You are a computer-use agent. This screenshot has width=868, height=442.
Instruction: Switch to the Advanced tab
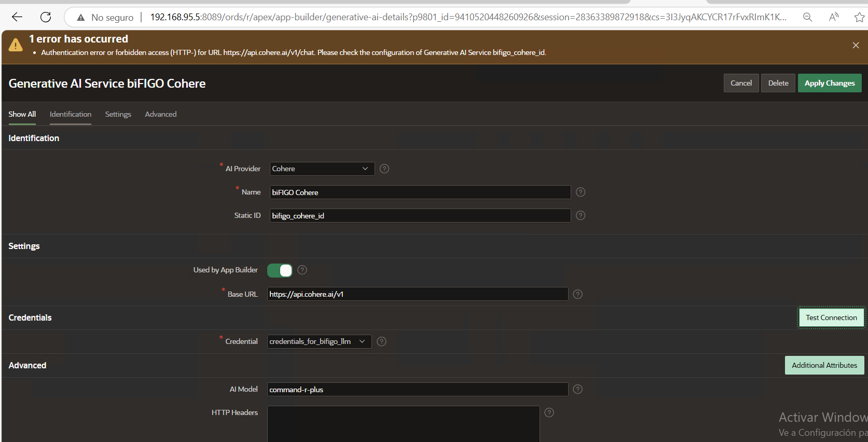161,114
